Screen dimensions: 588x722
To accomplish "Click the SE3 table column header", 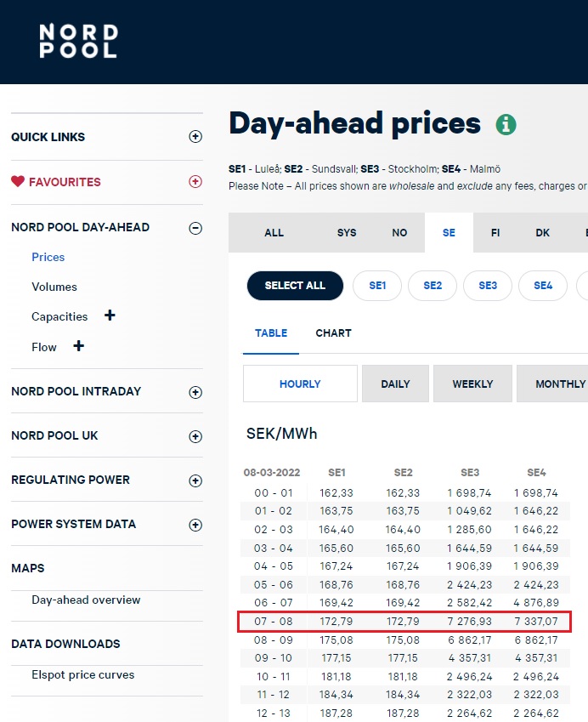I will point(470,473).
